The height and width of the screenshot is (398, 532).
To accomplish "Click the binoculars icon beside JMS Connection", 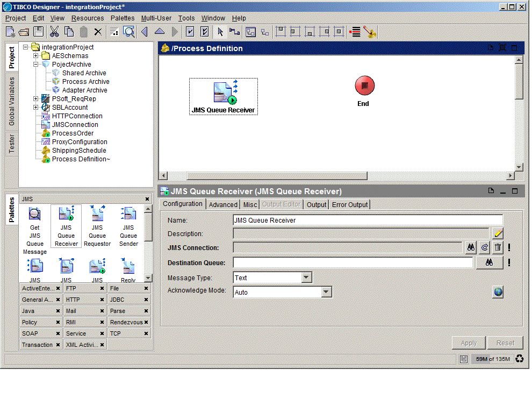I will pos(471,247).
